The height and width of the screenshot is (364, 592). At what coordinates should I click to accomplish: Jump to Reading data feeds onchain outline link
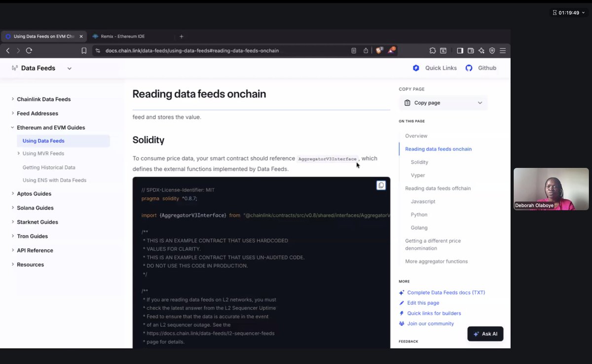click(438, 149)
